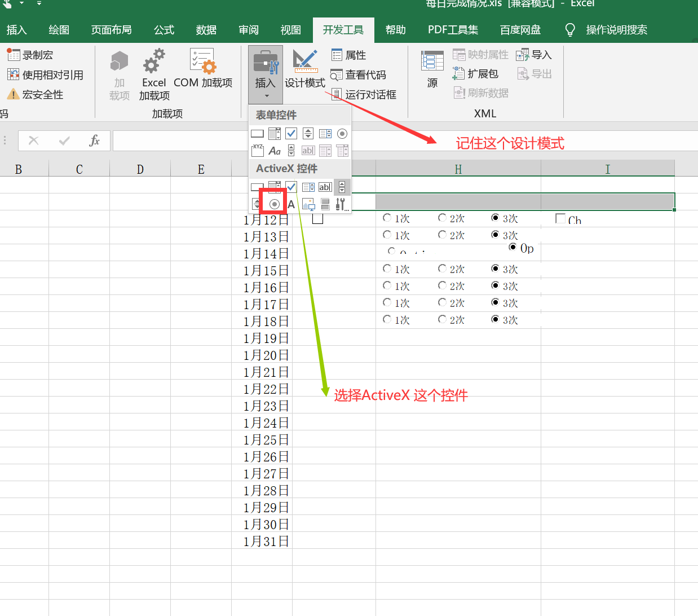The image size is (698, 616).
Task: Select the ActiveX toggle button control
Action: coord(325,204)
